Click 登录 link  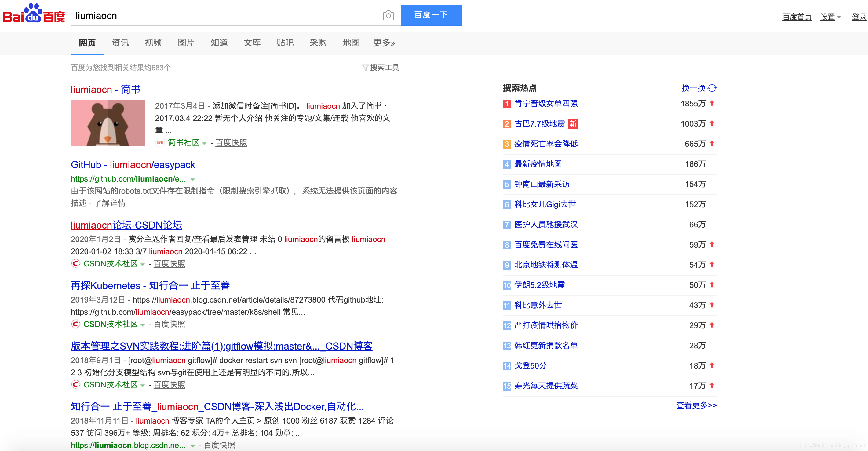pyautogui.click(x=859, y=17)
